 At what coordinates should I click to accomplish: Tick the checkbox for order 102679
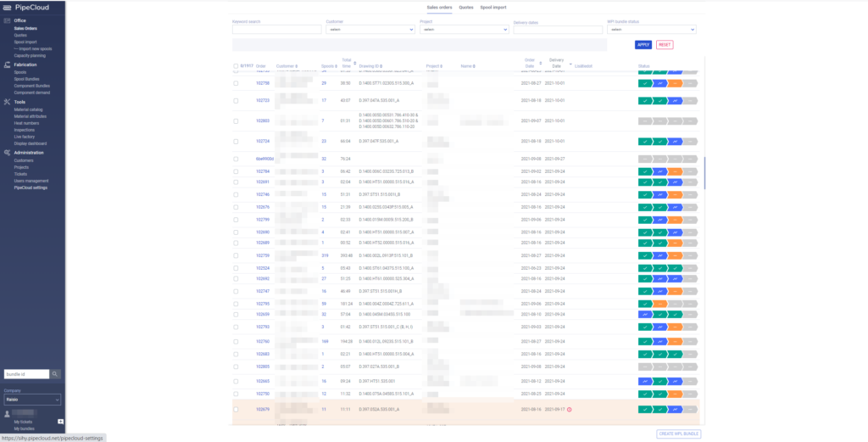tap(236, 409)
